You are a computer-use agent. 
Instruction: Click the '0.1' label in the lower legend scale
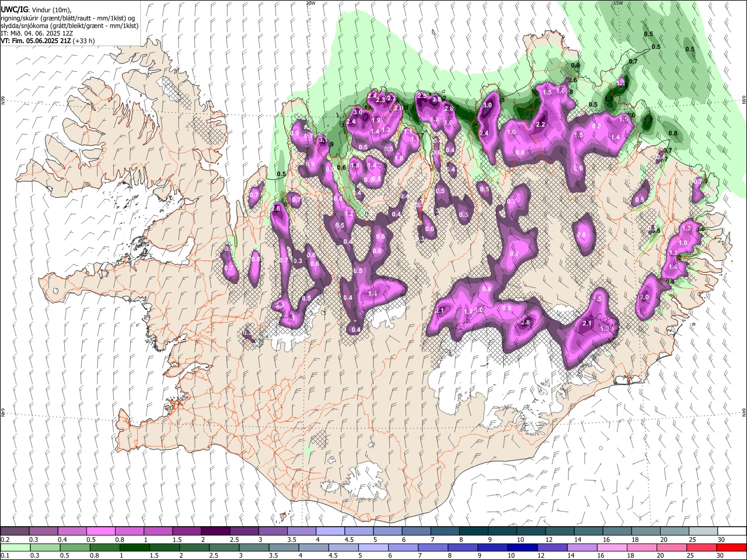click(x=5, y=555)
